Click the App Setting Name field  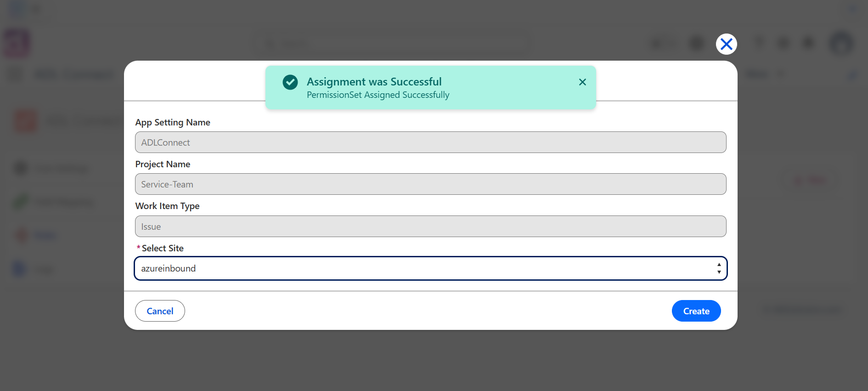[430, 142]
